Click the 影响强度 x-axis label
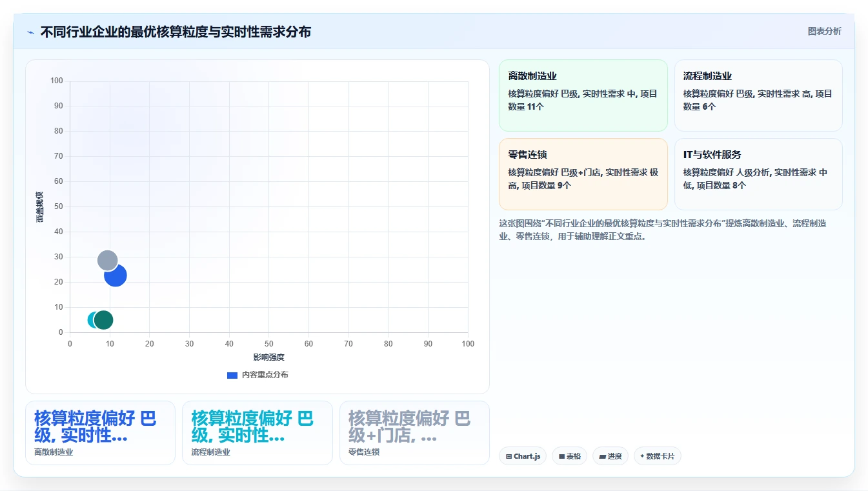The height and width of the screenshot is (491, 868). pos(268,357)
